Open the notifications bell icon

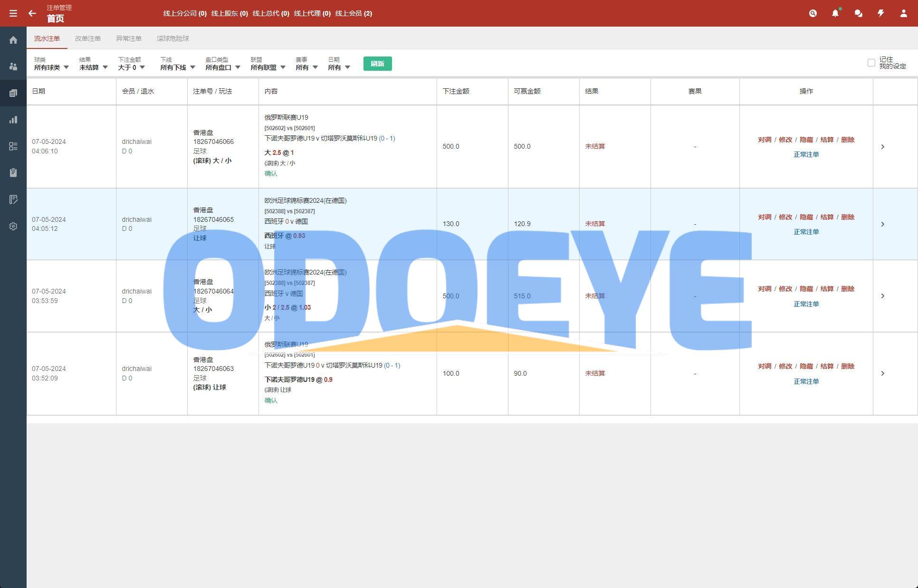[x=835, y=13]
